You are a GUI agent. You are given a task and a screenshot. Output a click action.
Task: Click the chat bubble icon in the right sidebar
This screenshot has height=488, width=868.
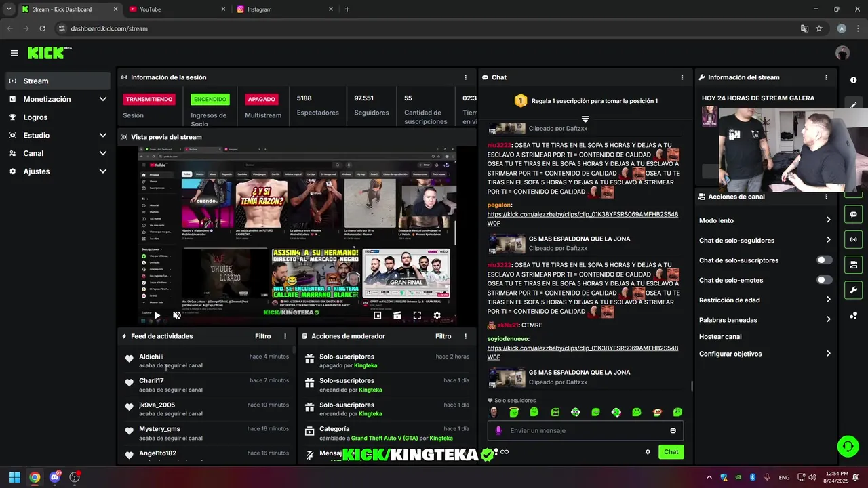coord(853,214)
